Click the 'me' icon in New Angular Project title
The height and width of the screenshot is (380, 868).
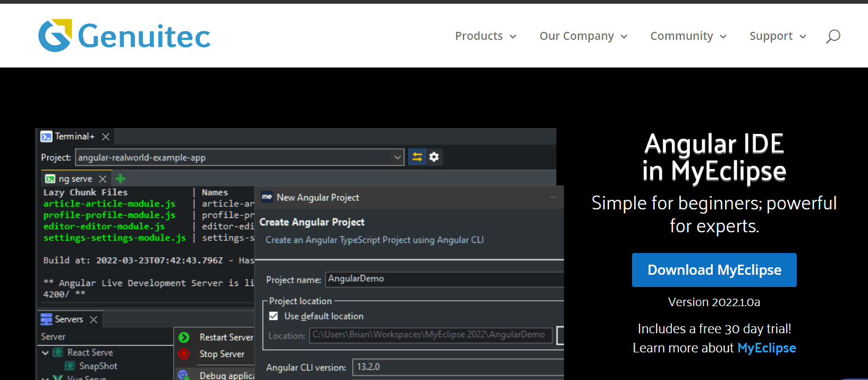(x=267, y=197)
